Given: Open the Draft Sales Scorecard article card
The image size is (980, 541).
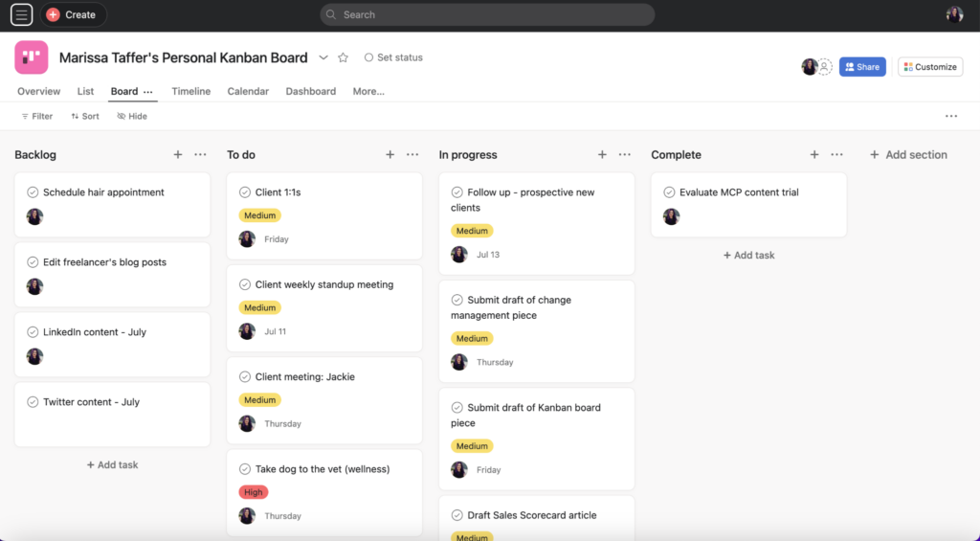Looking at the screenshot, I should coord(536,518).
